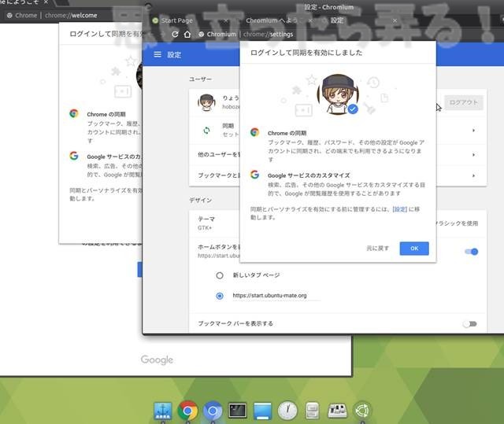Open the Plank anchor icon in the dock
The height and width of the screenshot is (424, 504).
(163, 411)
